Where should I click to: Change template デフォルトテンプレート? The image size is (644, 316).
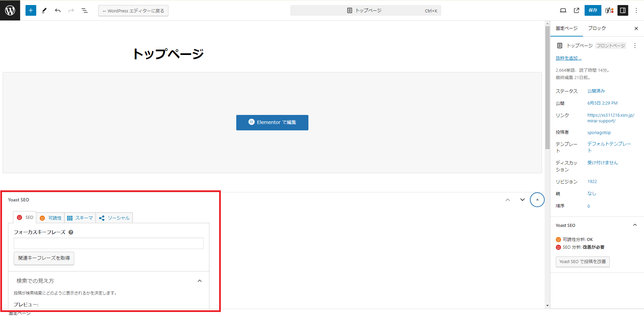coord(609,147)
